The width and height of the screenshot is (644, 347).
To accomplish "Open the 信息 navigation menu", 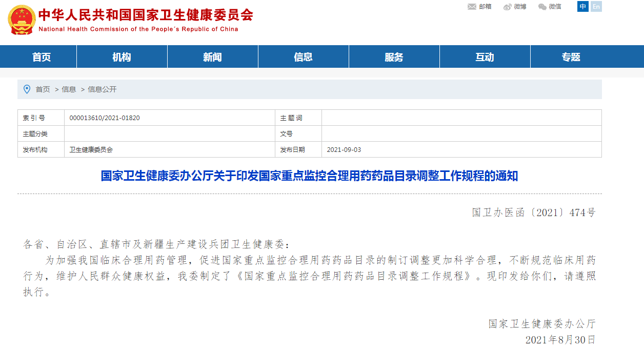I will (x=304, y=57).
